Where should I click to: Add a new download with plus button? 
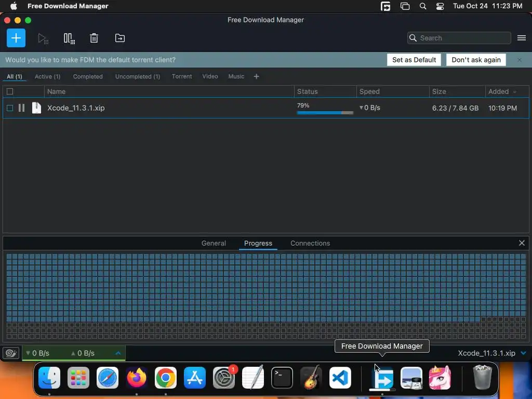click(x=16, y=38)
